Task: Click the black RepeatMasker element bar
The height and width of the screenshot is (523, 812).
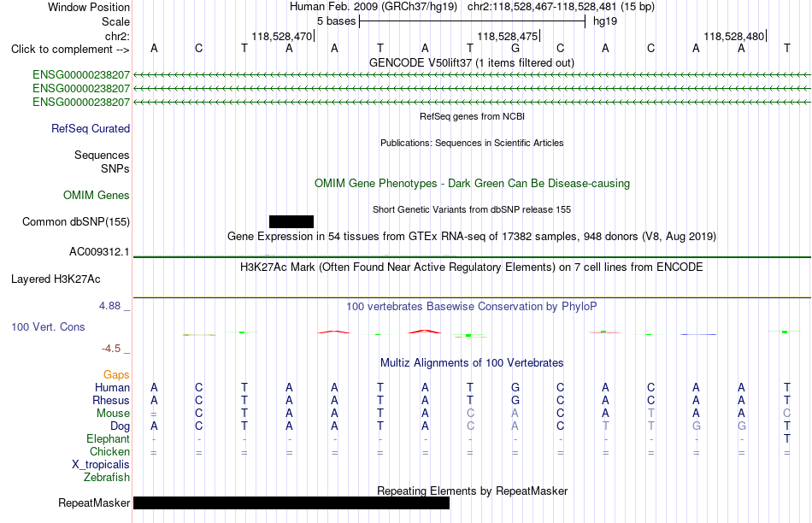Action: coord(291,502)
